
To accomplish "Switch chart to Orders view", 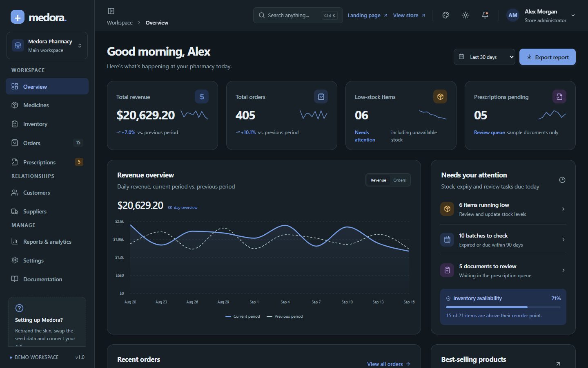I will [399, 180].
